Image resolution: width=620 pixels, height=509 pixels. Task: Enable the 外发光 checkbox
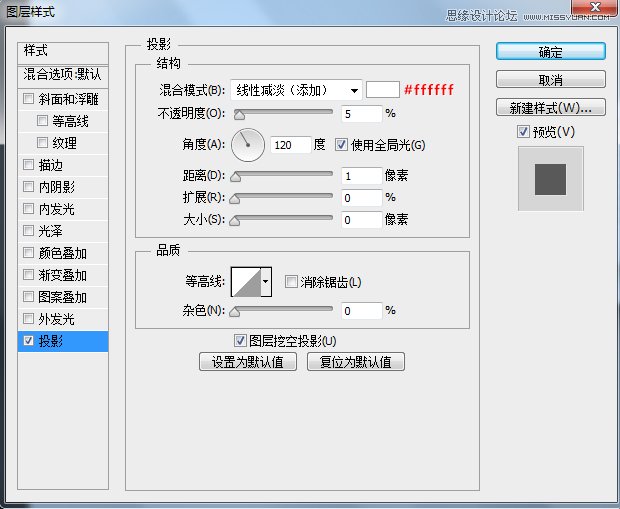click(28, 318)
